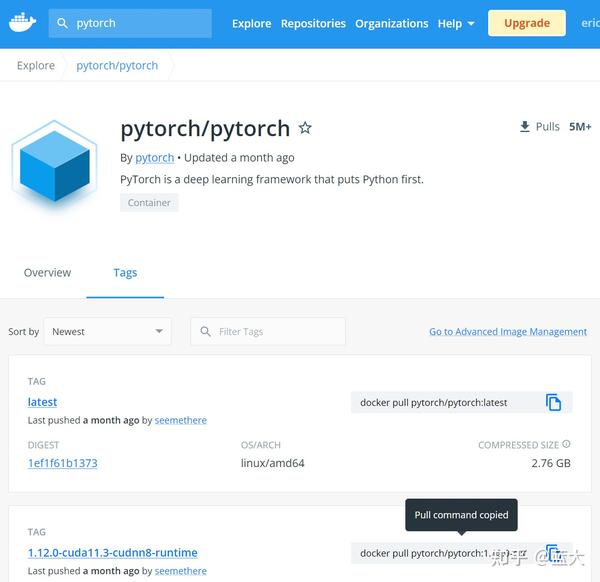
Task: Open Repositories in the top navigation
Action: [313, 23]
